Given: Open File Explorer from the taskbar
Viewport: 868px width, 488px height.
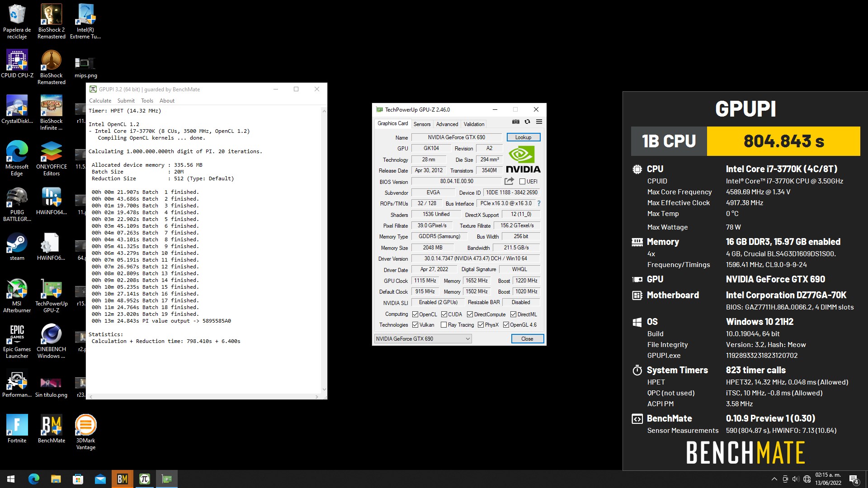Looking at the screenshot, I should click(56, 479).
